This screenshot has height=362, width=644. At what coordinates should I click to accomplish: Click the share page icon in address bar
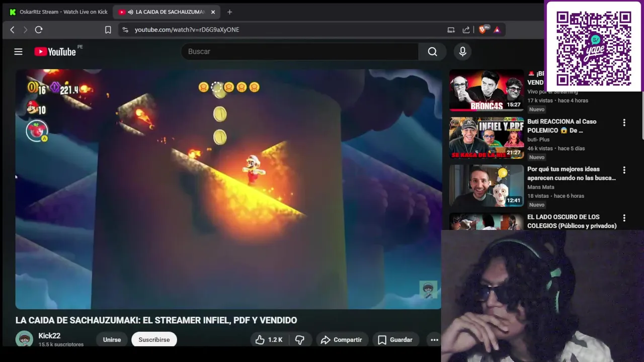coord(466,30)
